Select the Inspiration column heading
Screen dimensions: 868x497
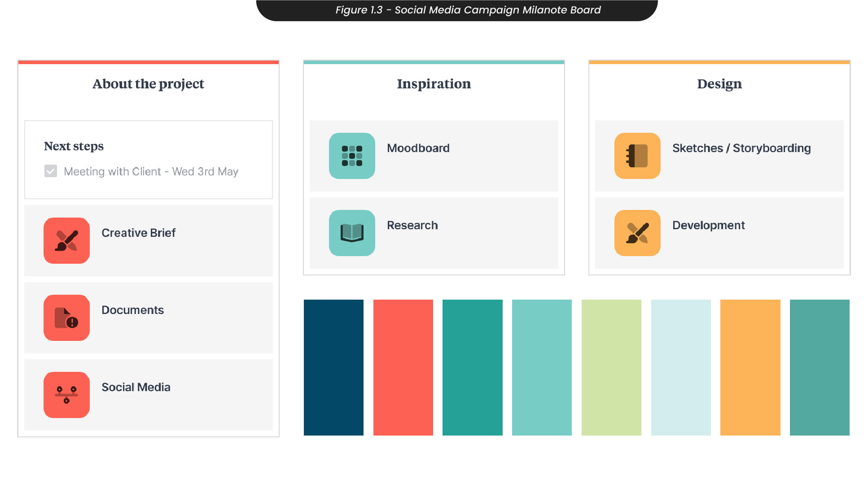[434, 84]
